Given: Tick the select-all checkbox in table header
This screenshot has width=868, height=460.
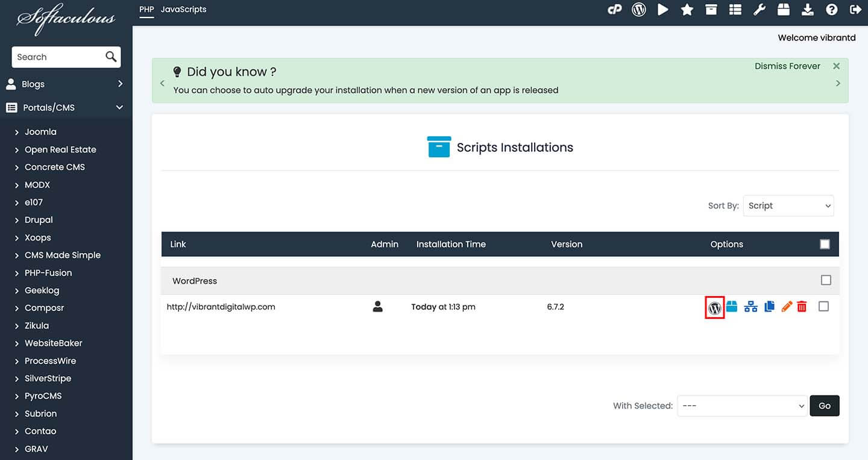Looking at the screenshot, I should click(825, 244).
